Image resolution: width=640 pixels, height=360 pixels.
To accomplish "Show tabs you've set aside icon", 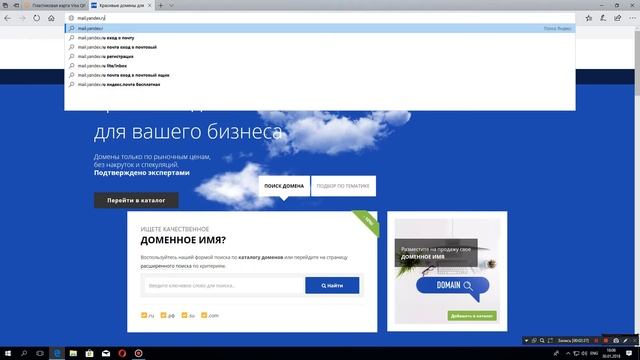I will pyautogui.click(x=5, y=5).
